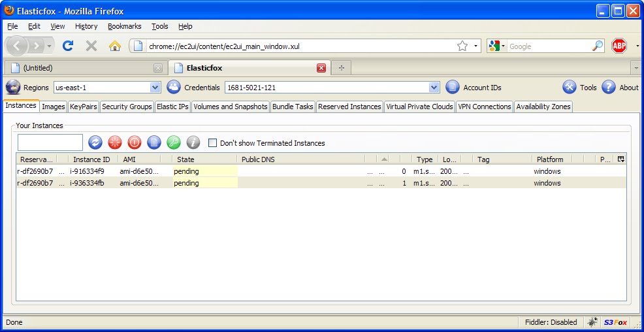Viewport: 644px width, 332px height.
Task: Refresh the instances list with blue arrows icon
Action: [x=95, y=142]
